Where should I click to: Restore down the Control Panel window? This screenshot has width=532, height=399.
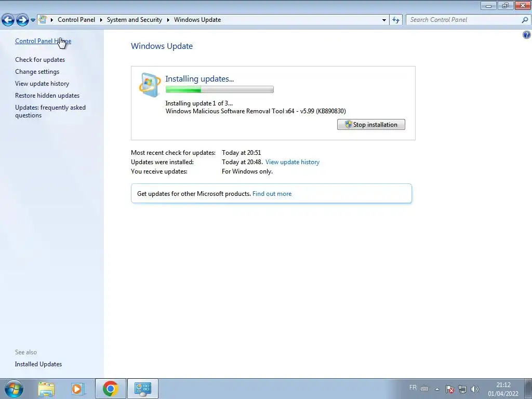click(506, 5)
